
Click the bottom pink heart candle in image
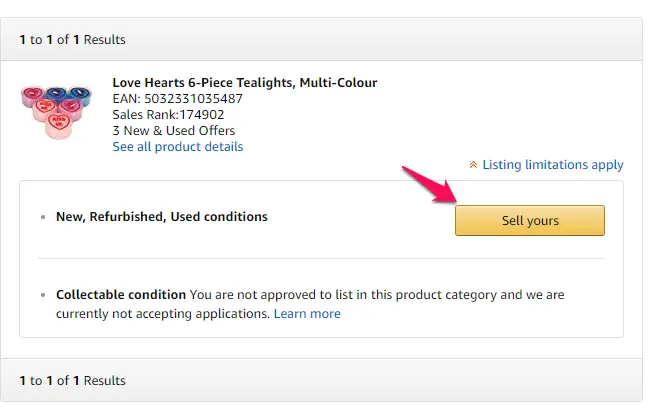tap(59, 126)
